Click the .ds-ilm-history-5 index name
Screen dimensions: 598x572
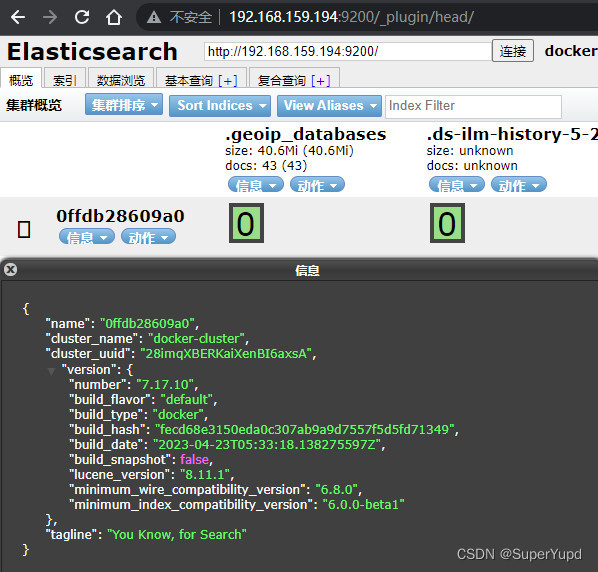click(x=512, y=134)
